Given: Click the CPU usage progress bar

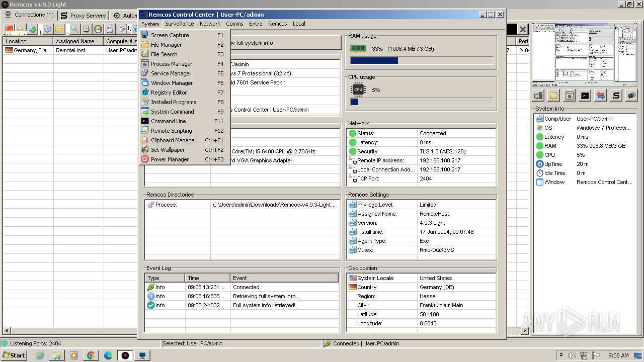Looking at the screenshot, I should point(422,102).
